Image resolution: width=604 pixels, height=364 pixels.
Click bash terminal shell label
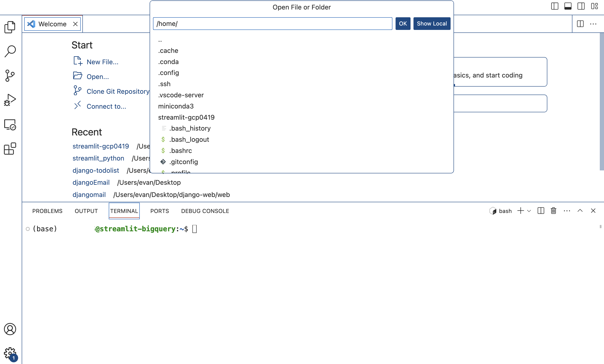pos(500,211)
